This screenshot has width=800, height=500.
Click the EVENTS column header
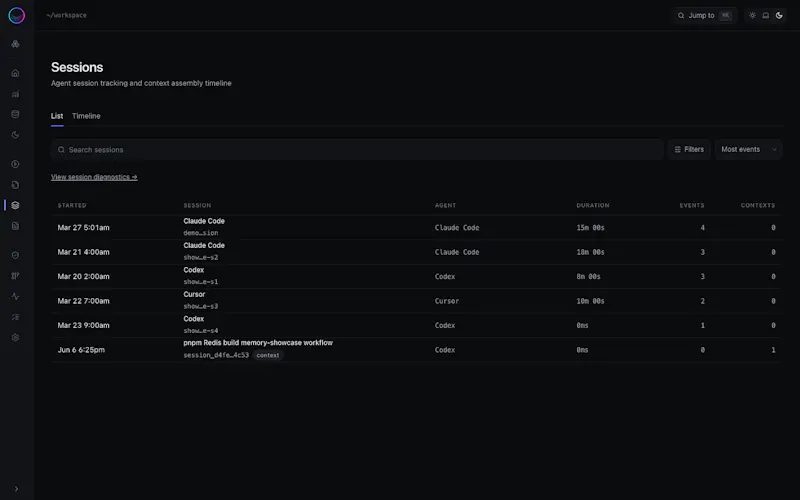(692, 205)
